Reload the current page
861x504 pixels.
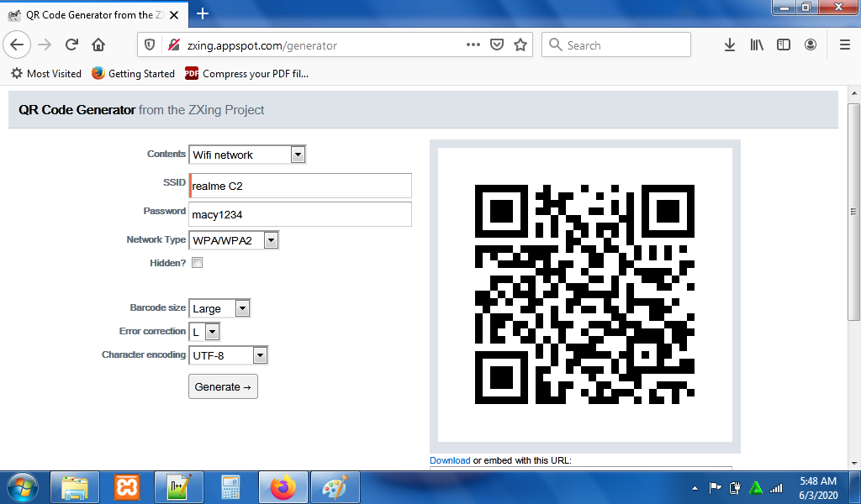(x=71, y=45)
